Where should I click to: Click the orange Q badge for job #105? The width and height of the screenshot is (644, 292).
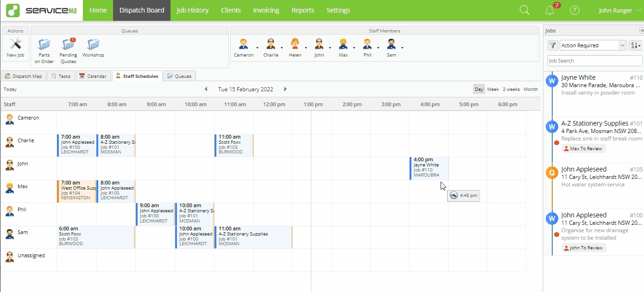click(552, 172)
